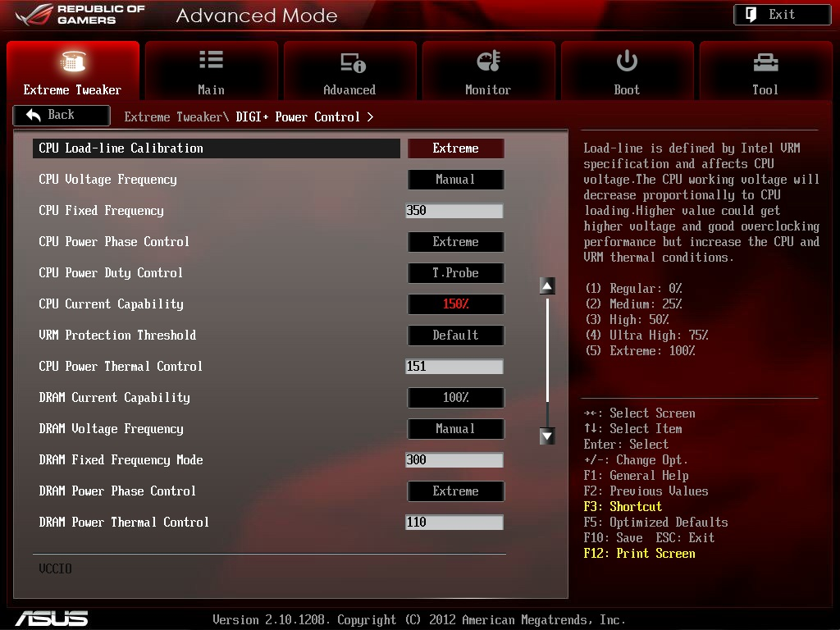The image size is (840, 630).
Task: Click the Exit door icon
Action: [751, 15]
